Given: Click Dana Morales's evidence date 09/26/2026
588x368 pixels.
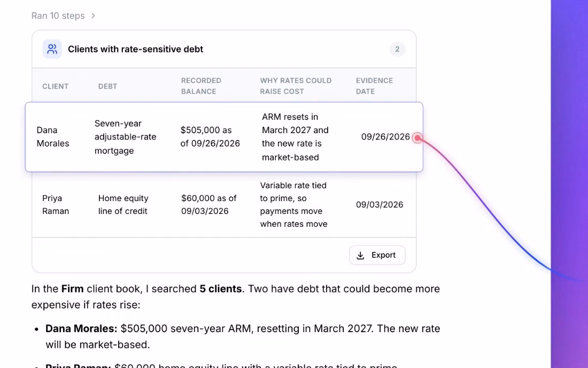Looking at the screenshot, I should [385, 137].
